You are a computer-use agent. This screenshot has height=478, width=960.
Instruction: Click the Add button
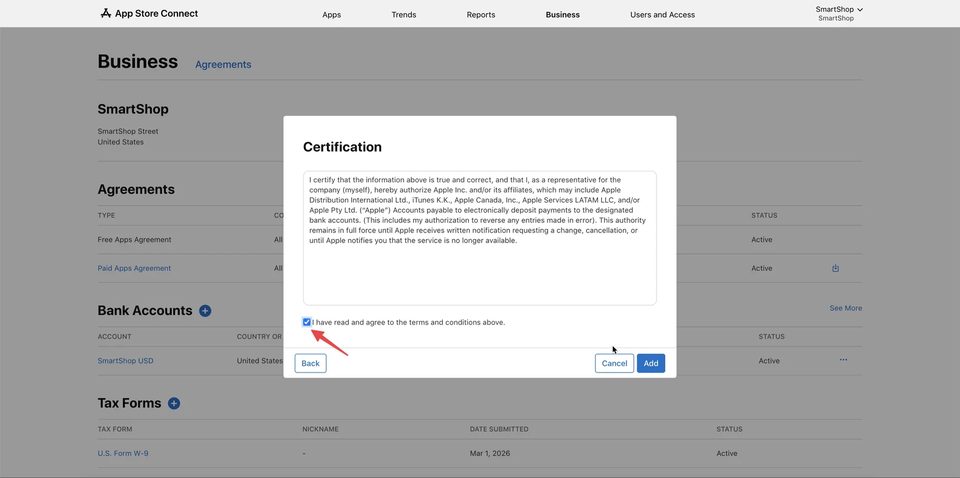[651, 364]
